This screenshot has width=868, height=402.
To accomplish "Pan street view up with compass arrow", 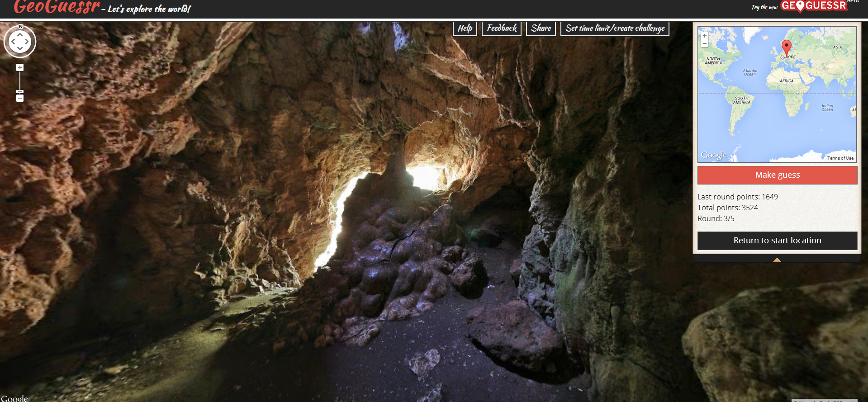I will pos(20,35).
